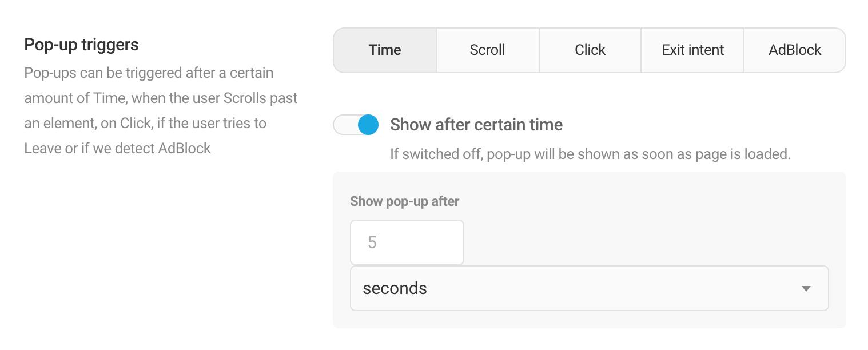The width and height of the screenshot is (868, 350).
Task: Click the number 5 in the delay field
Action: 372,243
